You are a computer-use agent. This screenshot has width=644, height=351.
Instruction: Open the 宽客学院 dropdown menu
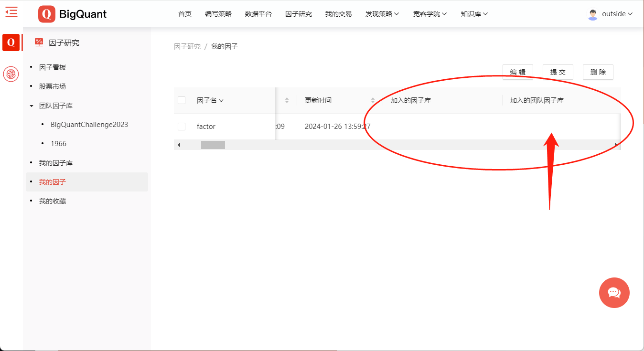(430, 14)
